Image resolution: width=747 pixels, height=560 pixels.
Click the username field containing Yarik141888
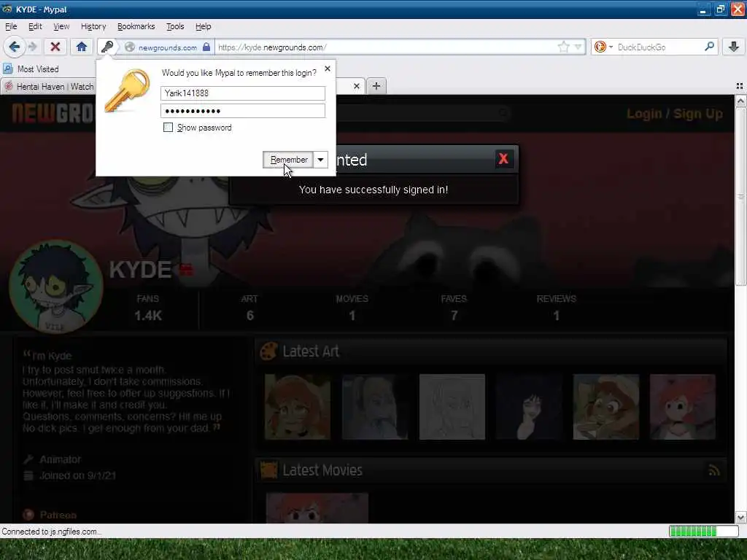point(243,93)
